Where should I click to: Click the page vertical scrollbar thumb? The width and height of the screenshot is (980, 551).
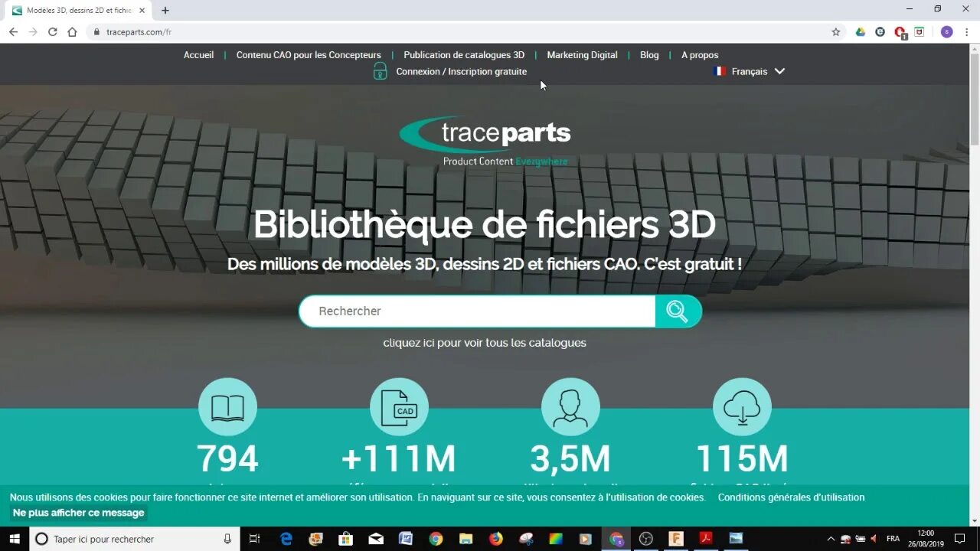coord(974,99)
